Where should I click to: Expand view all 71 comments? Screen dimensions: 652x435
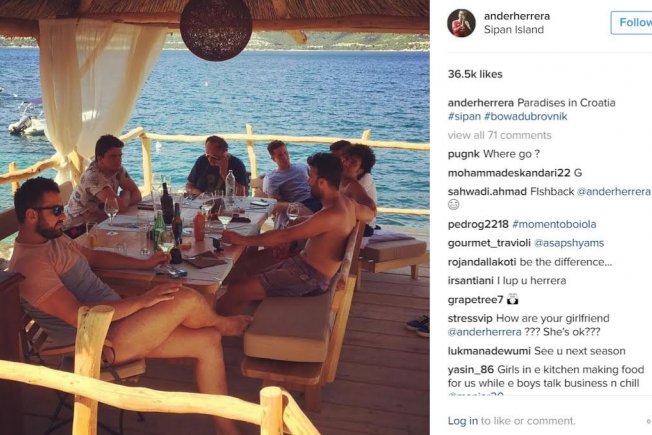(x=499, y=135)
